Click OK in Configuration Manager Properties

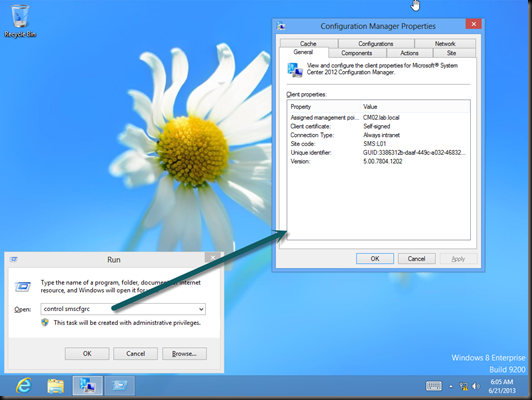(x=375, y=259)
